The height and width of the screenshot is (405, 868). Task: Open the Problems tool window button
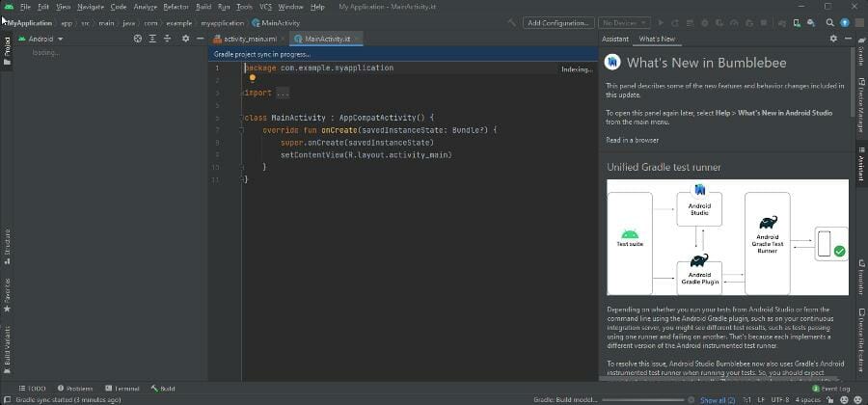[x=75, y=389]
